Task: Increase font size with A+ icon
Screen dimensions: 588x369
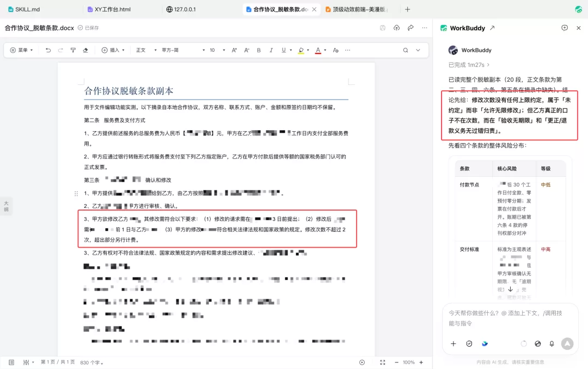Action: (234, 50)
